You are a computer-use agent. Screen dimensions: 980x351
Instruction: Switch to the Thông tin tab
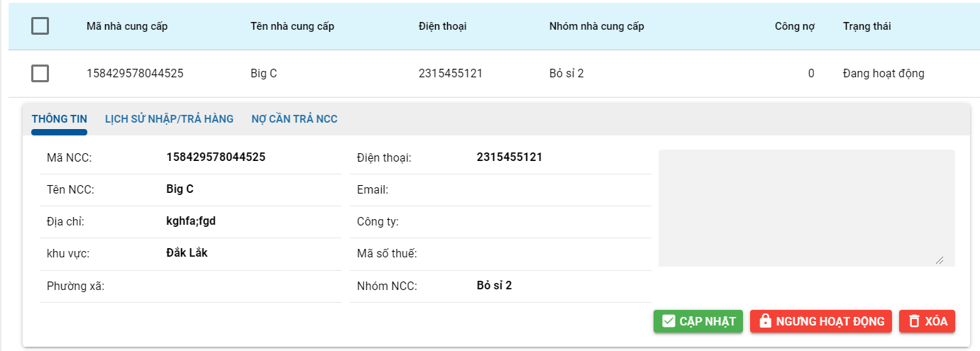click(x=60, y=119)
